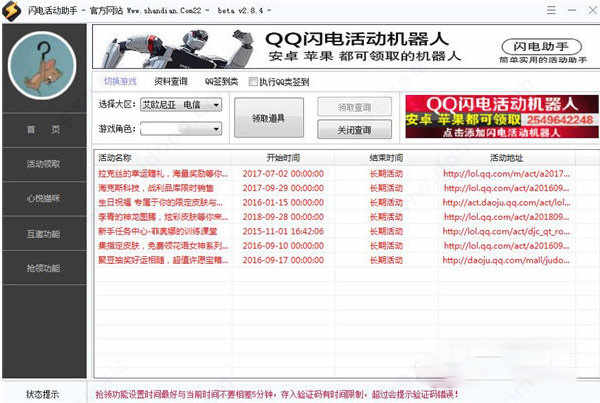Switch to the QQ签到类 tab
The width and height of the screenshot is (600, 403).
pos(221,82)
